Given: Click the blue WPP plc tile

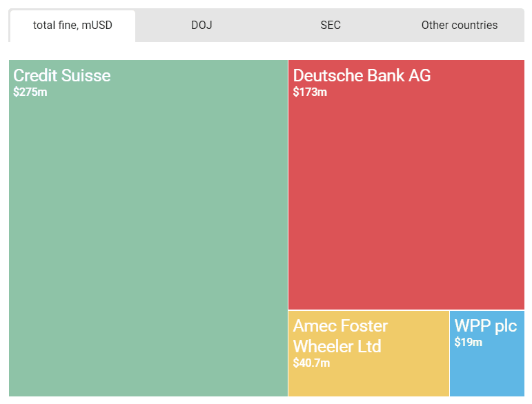Looking at the screenshot, I should (486, 372).
